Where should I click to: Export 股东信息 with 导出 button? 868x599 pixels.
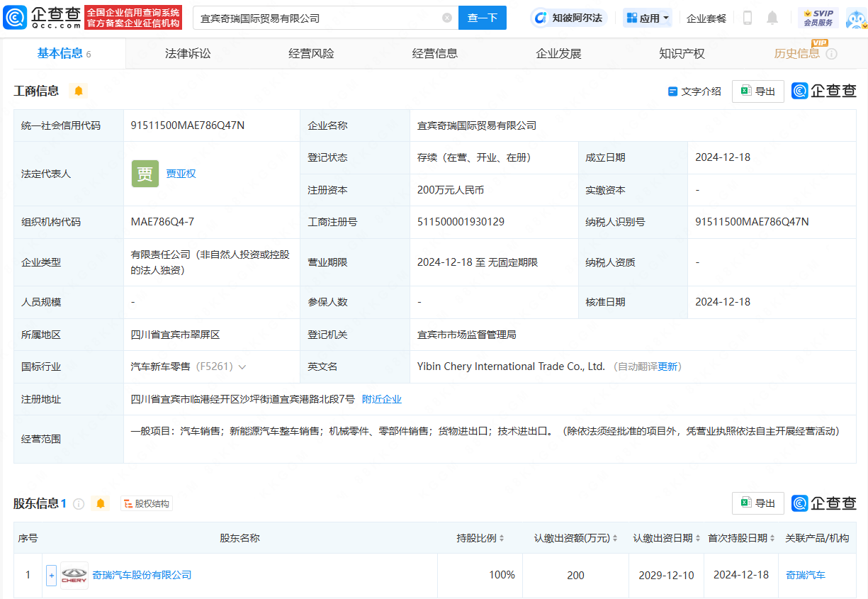coord(757,503)
